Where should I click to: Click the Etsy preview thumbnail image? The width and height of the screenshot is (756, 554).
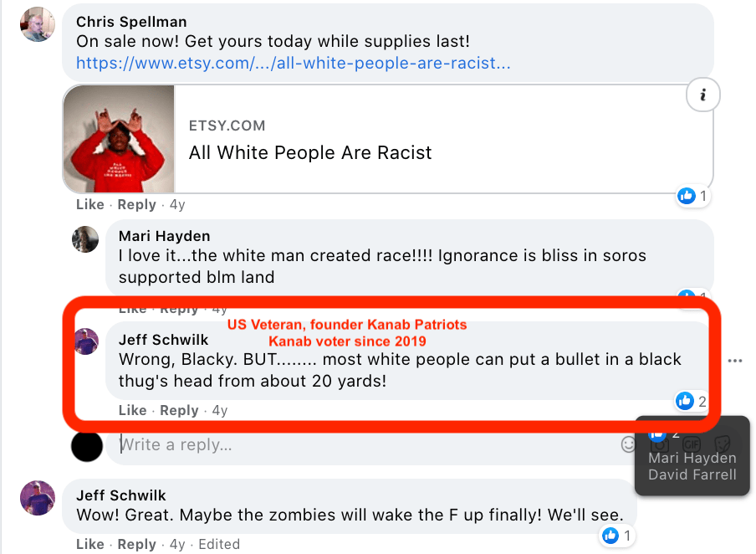click(x=120, y=138)
